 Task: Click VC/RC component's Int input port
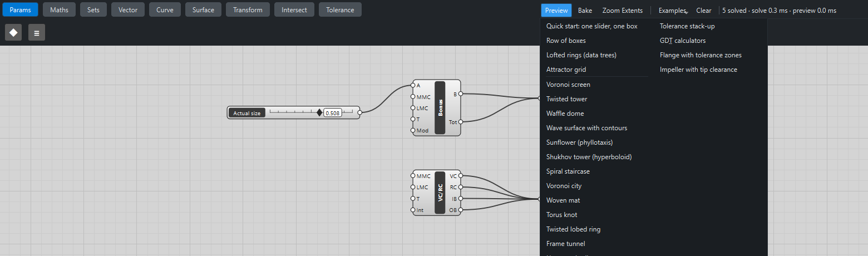click(x=413, y=210)
